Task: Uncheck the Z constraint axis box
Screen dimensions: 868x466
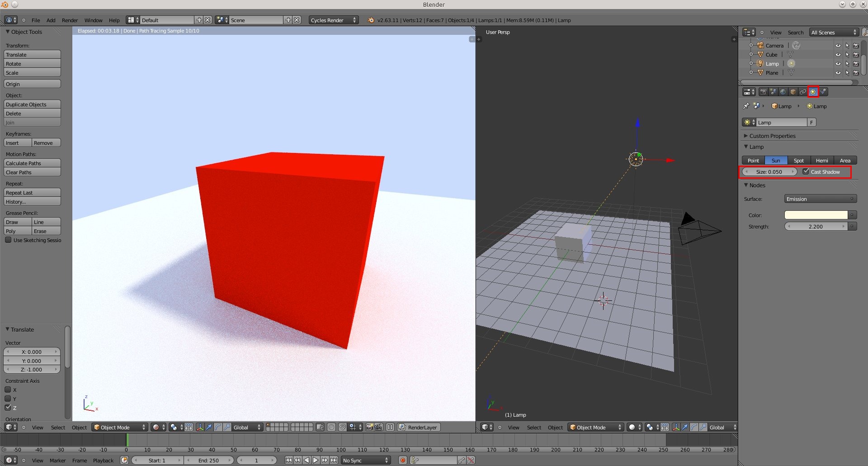Action: [8, 408]
